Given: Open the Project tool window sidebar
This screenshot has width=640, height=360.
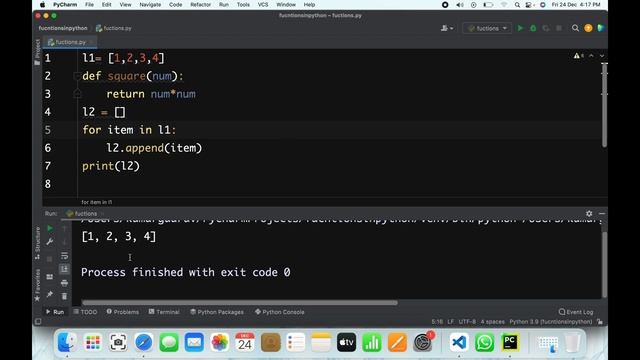Looking at the screenshot, I should [37, 52].
